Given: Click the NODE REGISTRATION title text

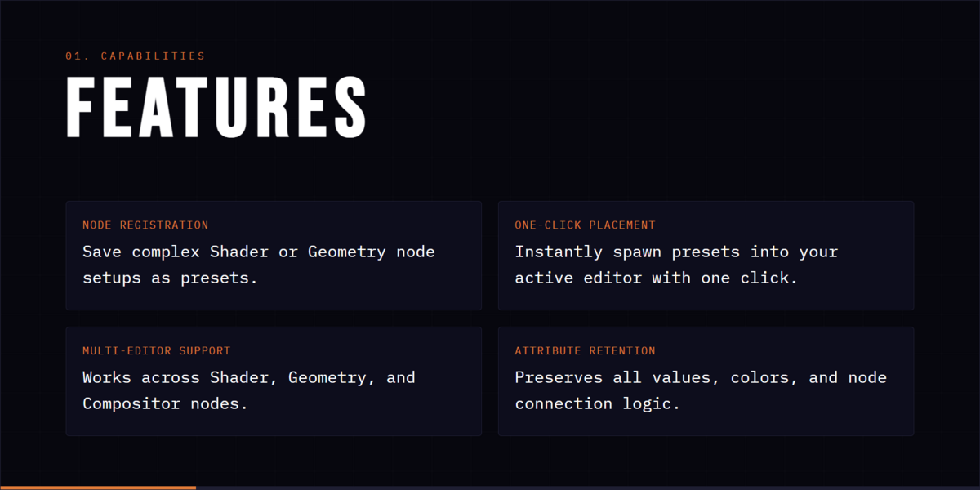Looking at the screenshot, I should tap(145, 225).
